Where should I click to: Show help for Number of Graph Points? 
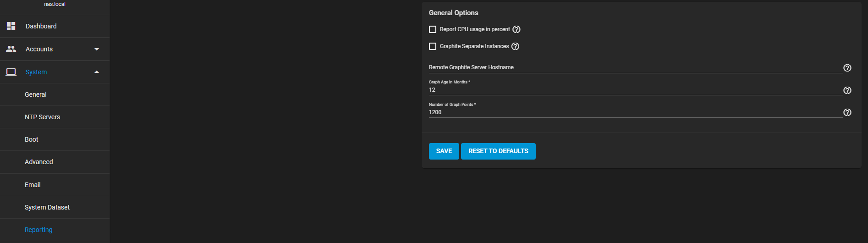(847, 112)
